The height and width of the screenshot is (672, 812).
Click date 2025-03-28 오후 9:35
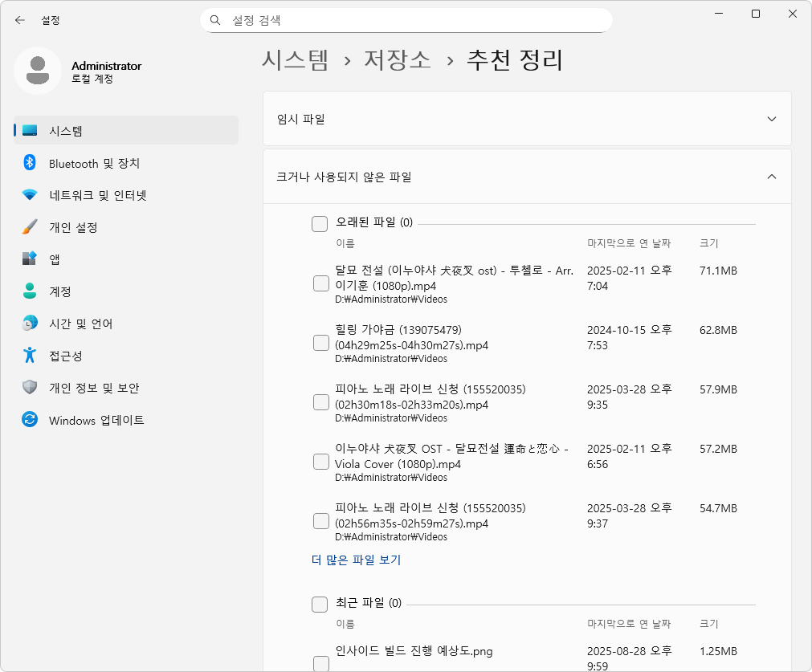[629, 397]
